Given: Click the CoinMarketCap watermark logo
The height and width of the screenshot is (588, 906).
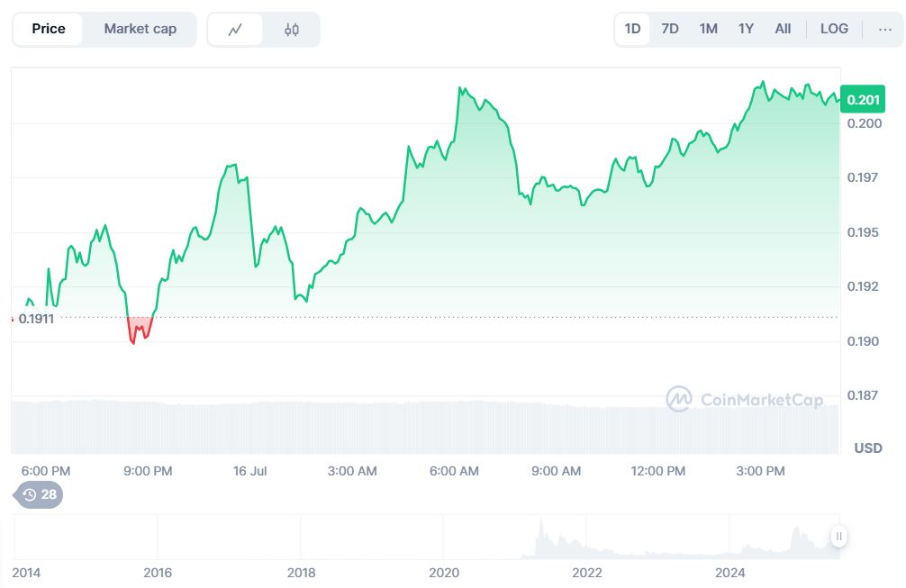Looking at the screenshot, I should (x=744, y=399).
